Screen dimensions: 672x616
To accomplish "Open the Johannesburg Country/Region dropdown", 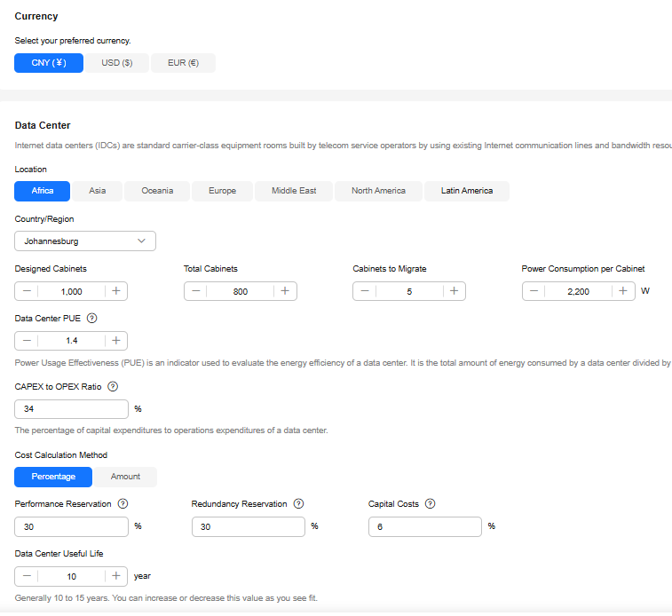I will point(85,241).
